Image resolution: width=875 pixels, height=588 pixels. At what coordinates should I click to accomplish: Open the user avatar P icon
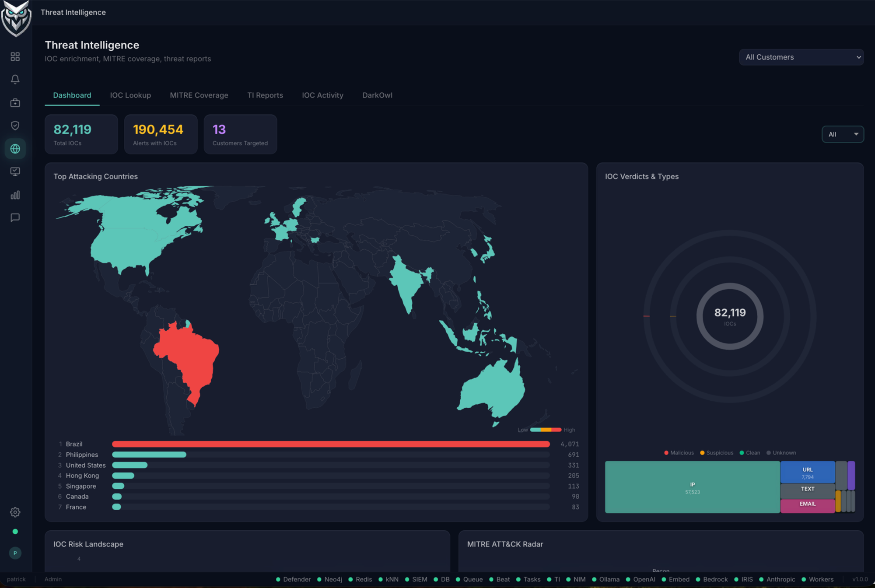pos(15,553)
